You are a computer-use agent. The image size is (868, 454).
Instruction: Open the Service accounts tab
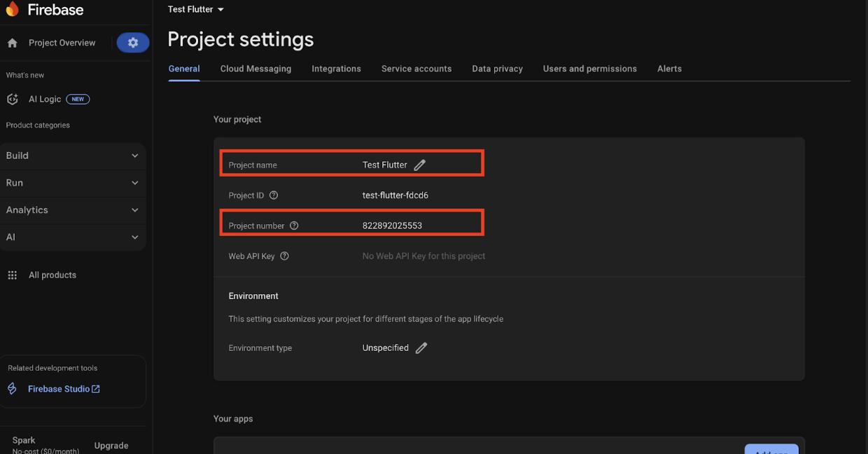tap(416, 69)
